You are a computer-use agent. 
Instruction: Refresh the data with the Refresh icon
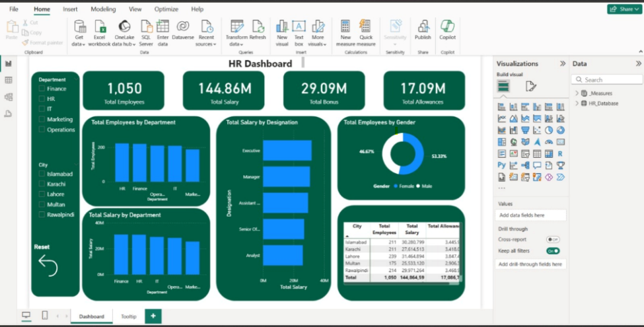(x=258, y=26)
